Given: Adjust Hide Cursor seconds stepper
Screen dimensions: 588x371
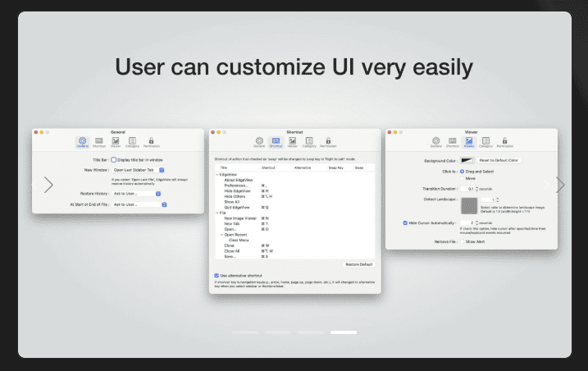Looking at the screenshot, I should coord(476,222).
